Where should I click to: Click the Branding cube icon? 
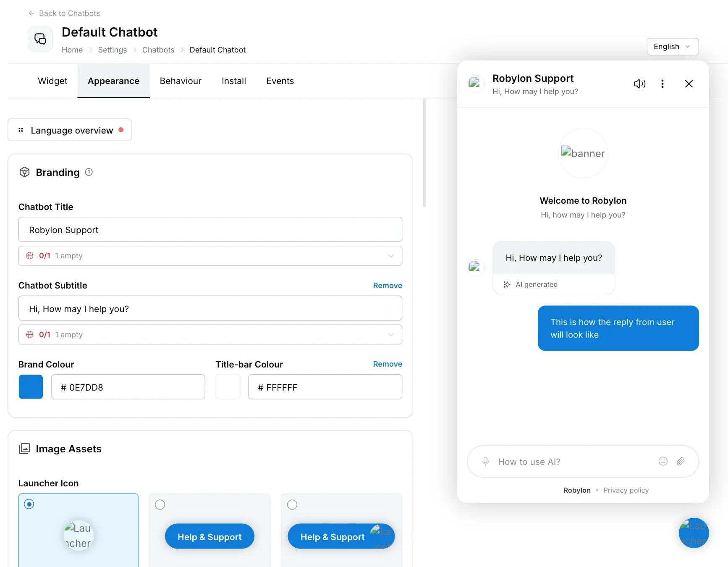(25, 172)
